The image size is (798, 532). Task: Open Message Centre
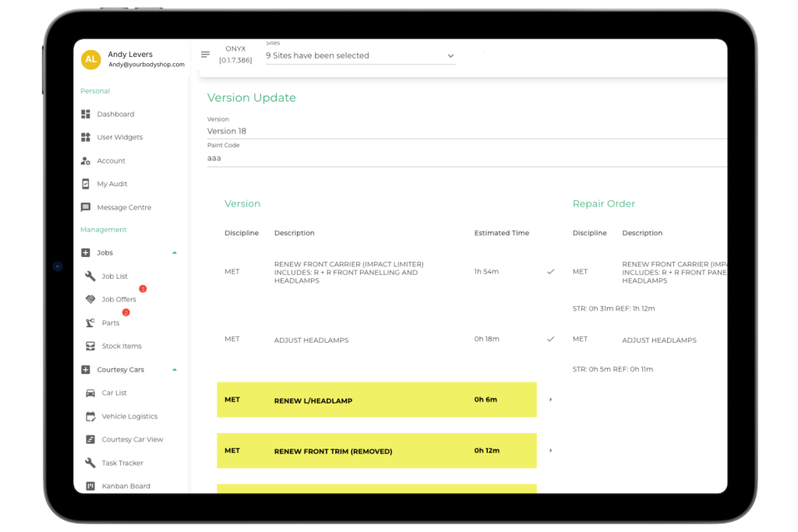124,207
